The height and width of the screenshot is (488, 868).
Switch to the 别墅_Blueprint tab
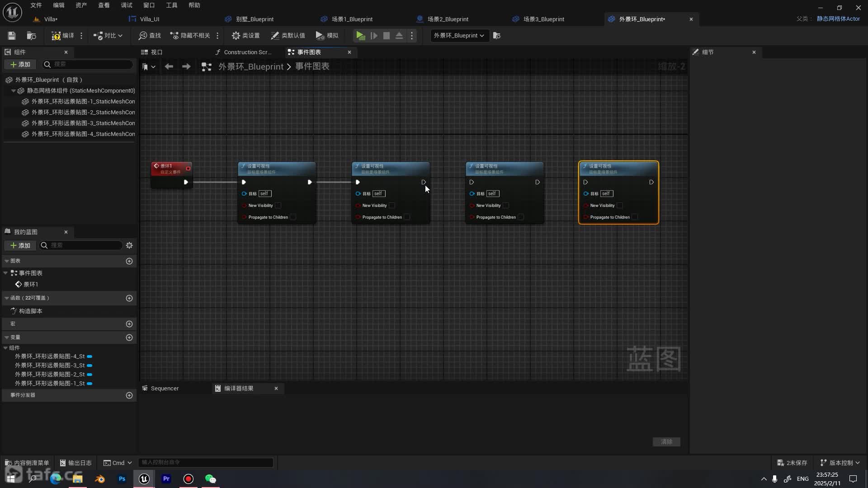[x=255, y=19]
